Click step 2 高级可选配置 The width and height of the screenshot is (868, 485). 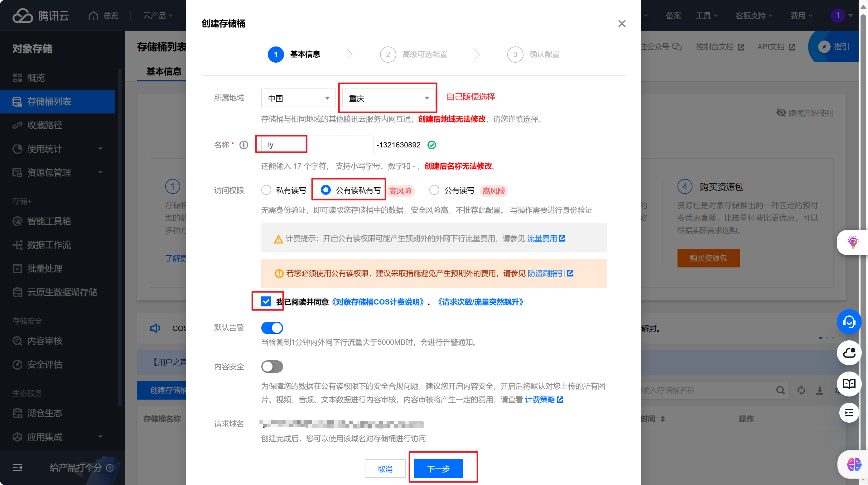pos(413,54)
